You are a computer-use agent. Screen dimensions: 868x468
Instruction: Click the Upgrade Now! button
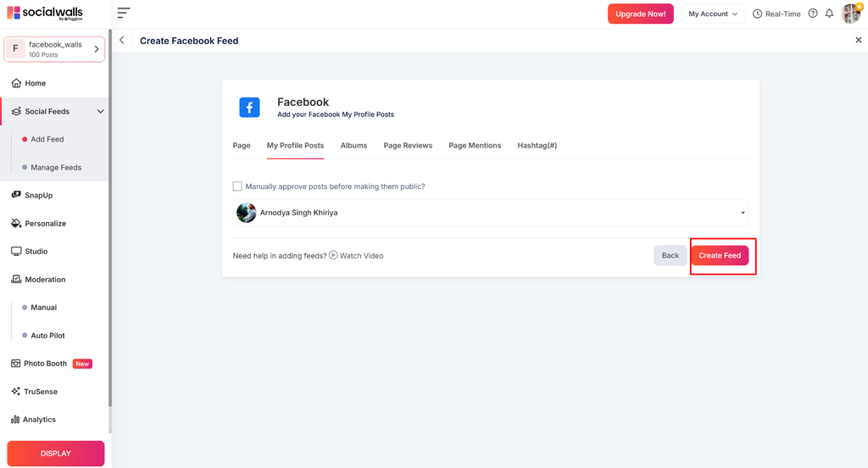(x=641, y=14)
